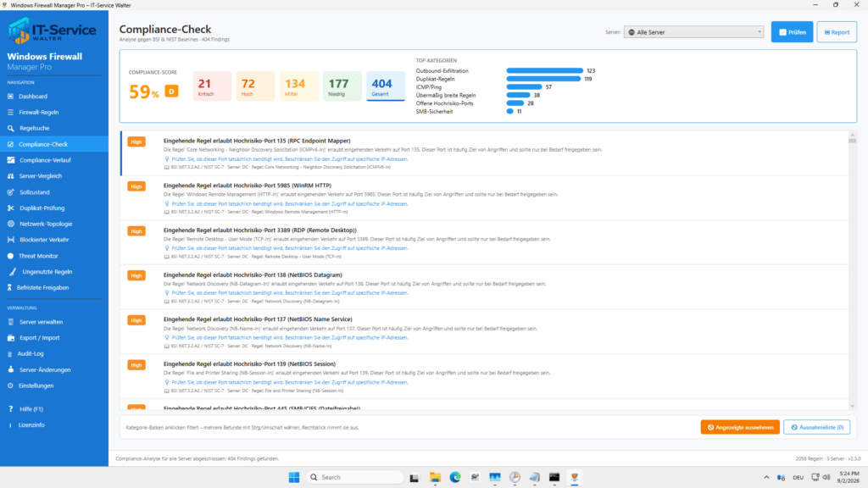This screenshot has width=868, height=488.
Task: Click the Lizenzinfo info icon
Action: pyautogui.click(x=10, y=425)
